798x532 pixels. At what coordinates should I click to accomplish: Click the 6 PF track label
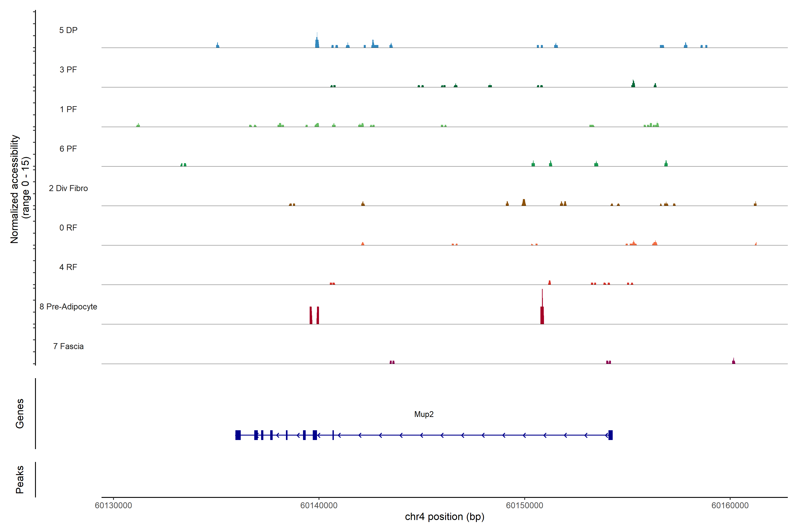68,149
